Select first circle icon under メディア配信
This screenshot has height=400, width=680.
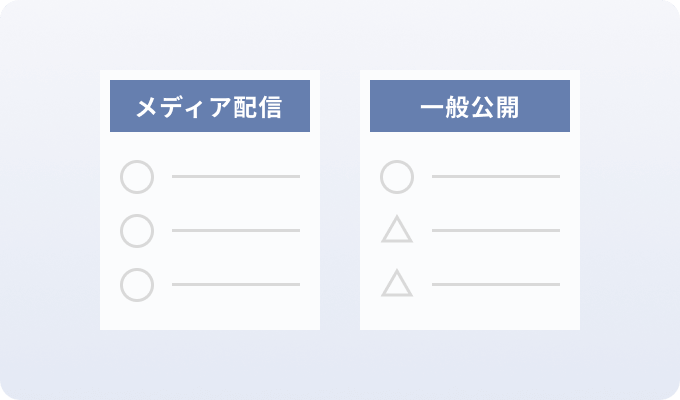(137, 177)
